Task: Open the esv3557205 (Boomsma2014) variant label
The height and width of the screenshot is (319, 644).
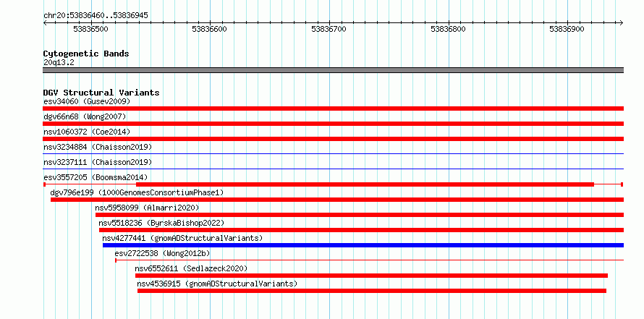Action: point(96,177)
